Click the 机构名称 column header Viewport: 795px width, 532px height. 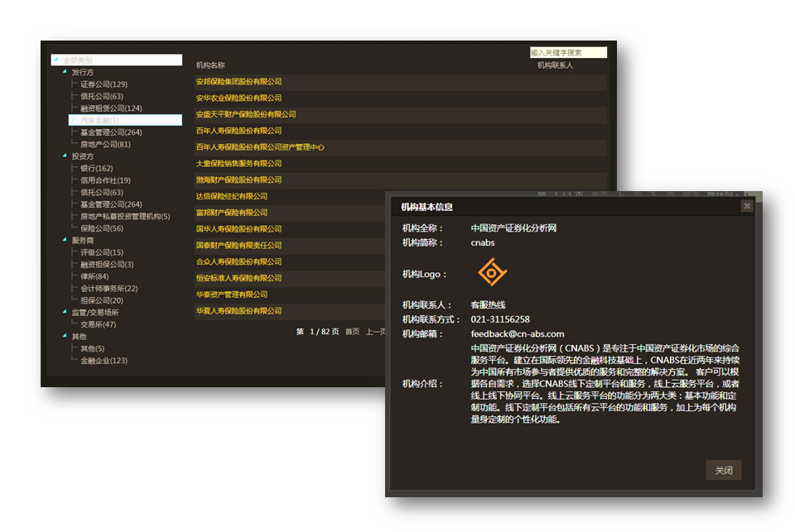210,65
